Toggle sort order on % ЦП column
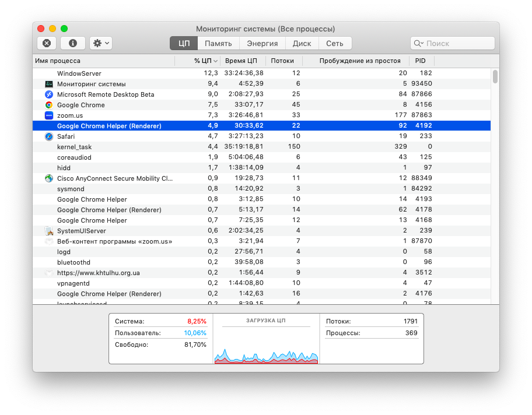This screenshot has width=532, height=415. (x=198, y=61)
